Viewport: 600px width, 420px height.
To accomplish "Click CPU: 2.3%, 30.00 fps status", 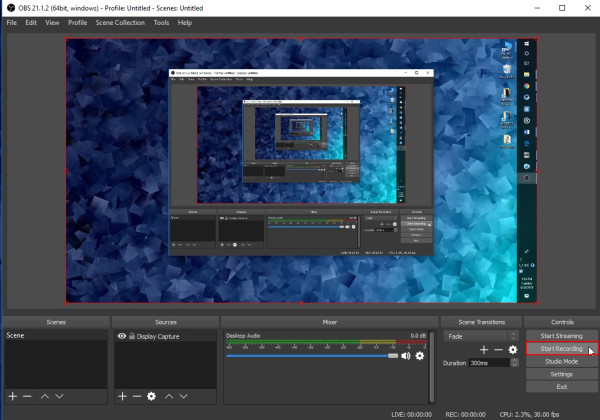I will click(x=529, y=415).
